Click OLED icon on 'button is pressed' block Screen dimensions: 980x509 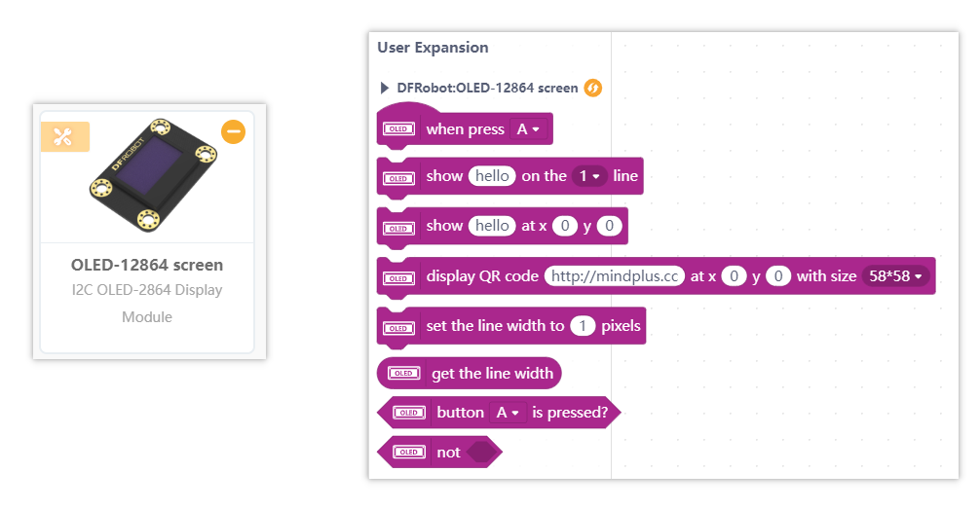(408, 413)
